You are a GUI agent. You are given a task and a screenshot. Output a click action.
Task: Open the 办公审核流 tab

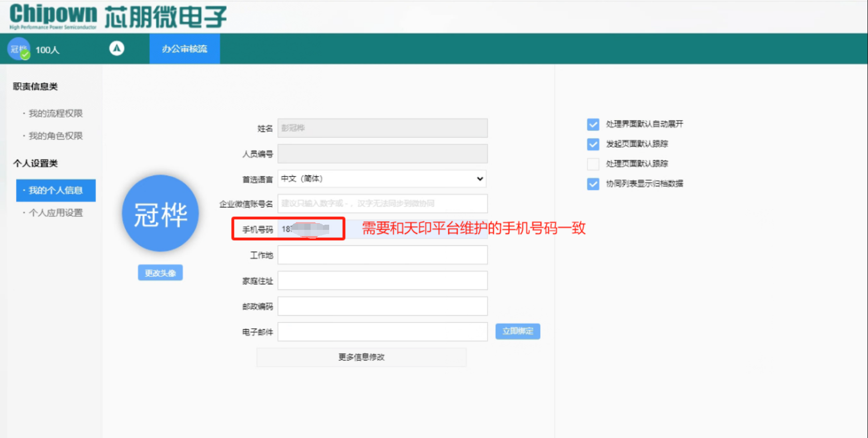pos(184,49)
